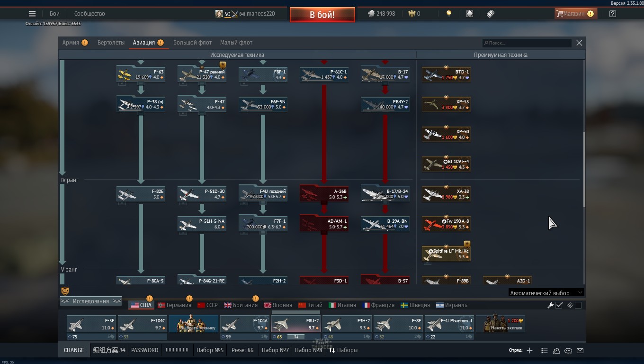Select the Preset #6 preset
The width and height of the screenshot is (644, 364).
(242, 350)
